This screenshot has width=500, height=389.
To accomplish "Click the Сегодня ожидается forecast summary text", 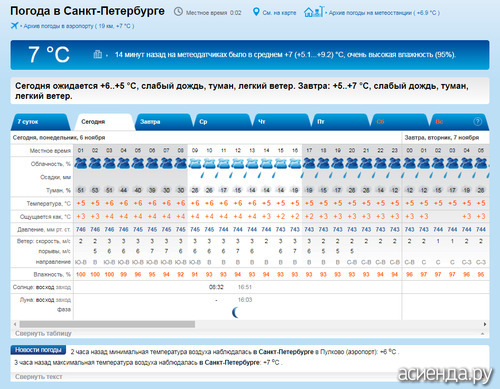I will (242, 91).
